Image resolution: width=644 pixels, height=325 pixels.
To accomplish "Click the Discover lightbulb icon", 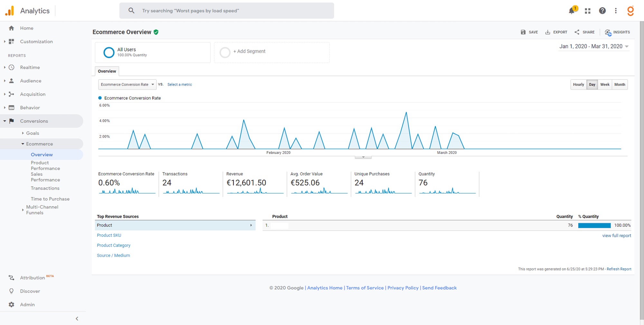I will (12, 291).
